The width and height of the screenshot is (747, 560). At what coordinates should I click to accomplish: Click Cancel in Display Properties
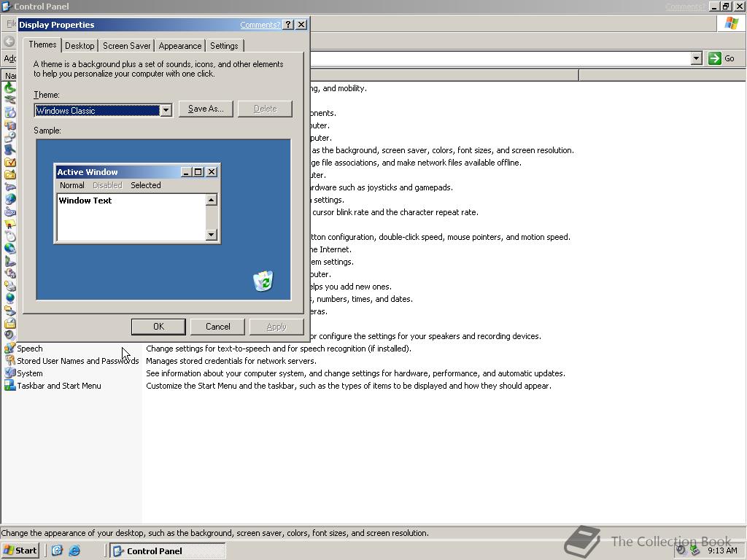pyautogui.click(x=217, y=327)
